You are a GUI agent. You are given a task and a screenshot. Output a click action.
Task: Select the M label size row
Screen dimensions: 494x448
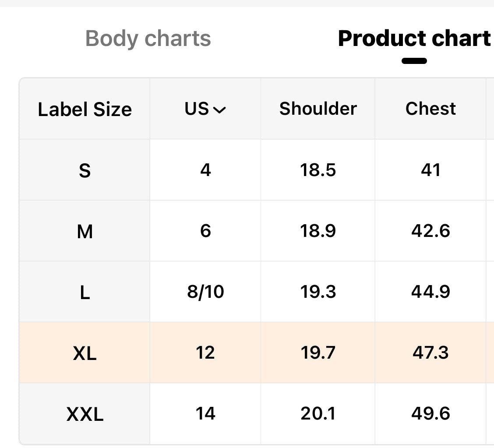pos(85,231)
